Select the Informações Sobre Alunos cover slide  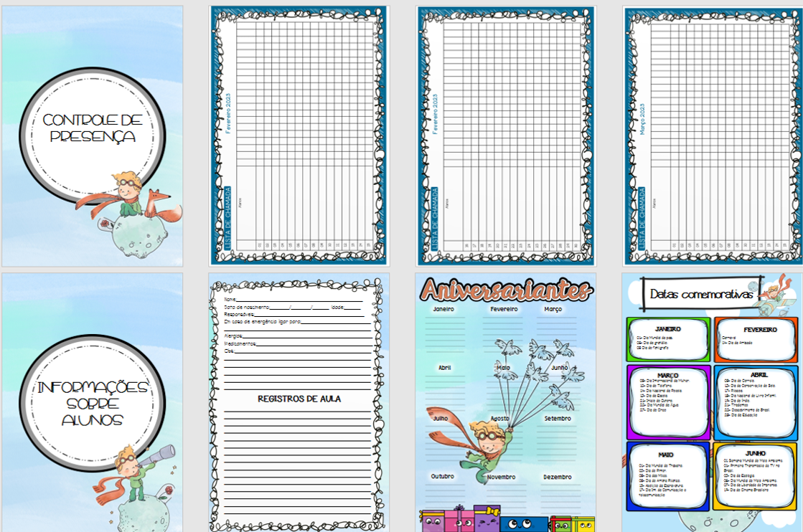point(92,402)
